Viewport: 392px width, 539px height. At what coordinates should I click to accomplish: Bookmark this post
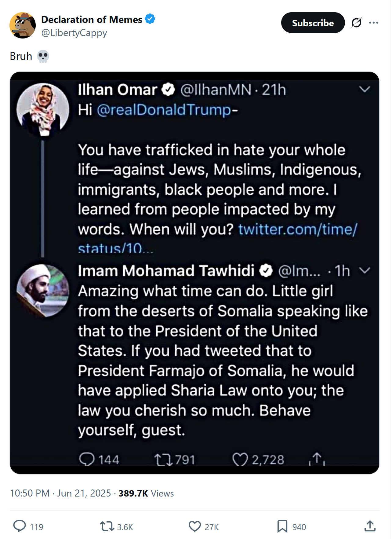pyautogui.click(x=282, y=526)
